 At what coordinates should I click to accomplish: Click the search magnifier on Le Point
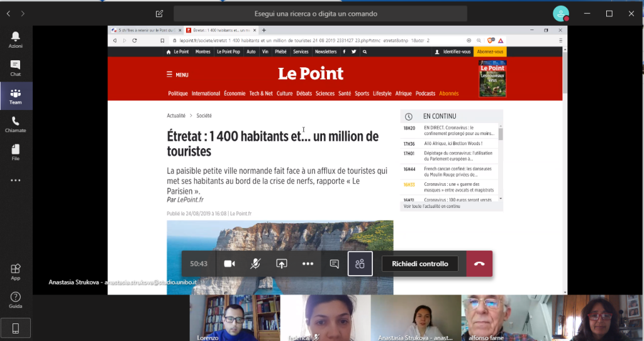pyautogui.click(x=365, y=51)
